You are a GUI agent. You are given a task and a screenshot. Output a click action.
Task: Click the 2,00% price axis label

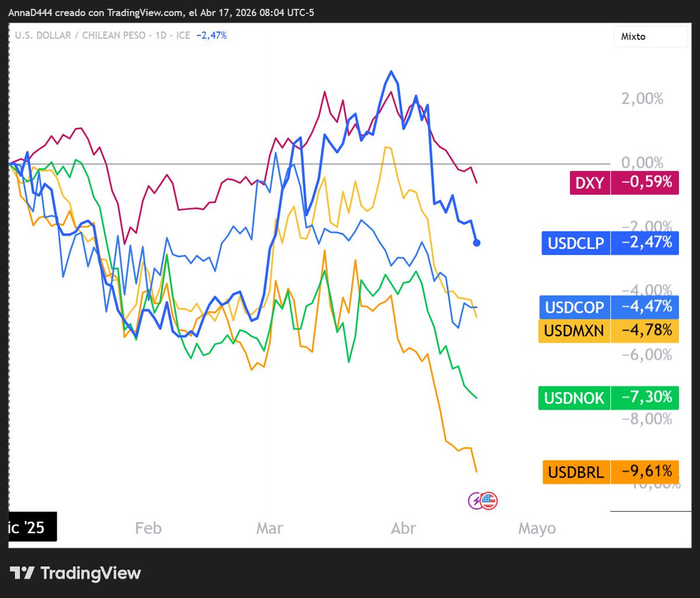tap(642, 99)
